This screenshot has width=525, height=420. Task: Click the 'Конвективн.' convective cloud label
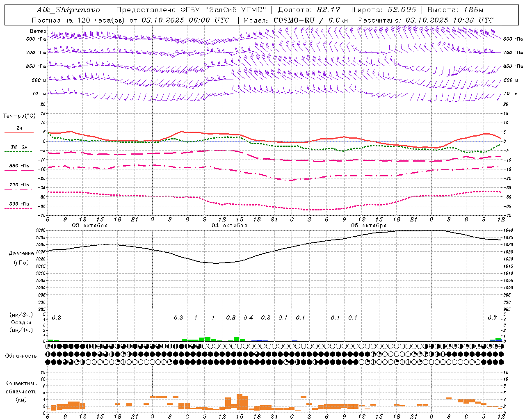pos(21,383)
